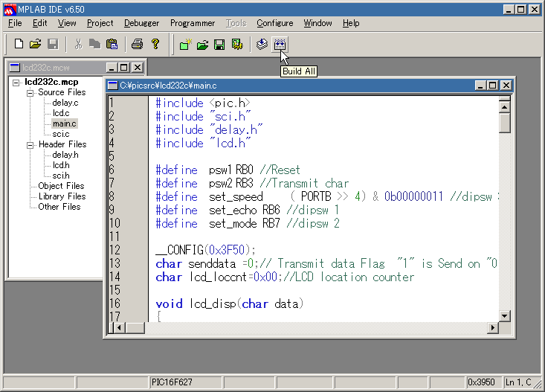Click the Open Project green folder icon
This screenshot has height=392, width=545.
click(203, 45)
